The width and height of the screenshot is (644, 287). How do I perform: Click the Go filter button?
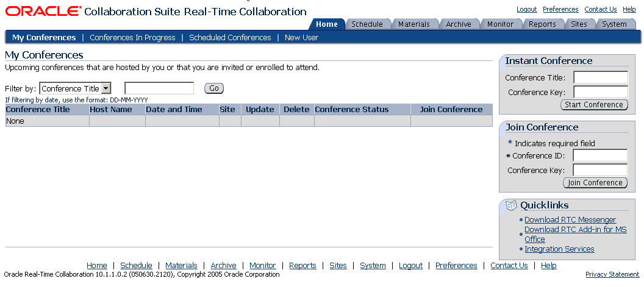point(214,88)
